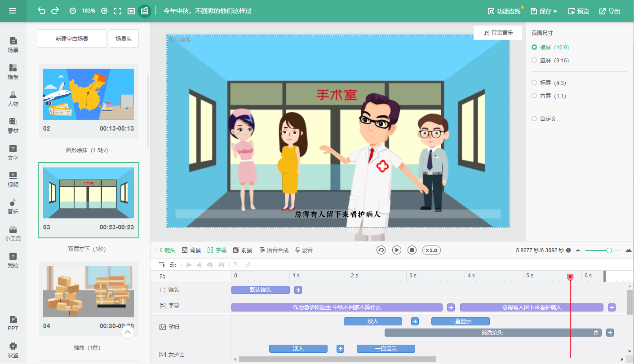Viewport: 634px width, 364px height.
Task: Open the timeline duration help icon
Action: coord(568,250)
